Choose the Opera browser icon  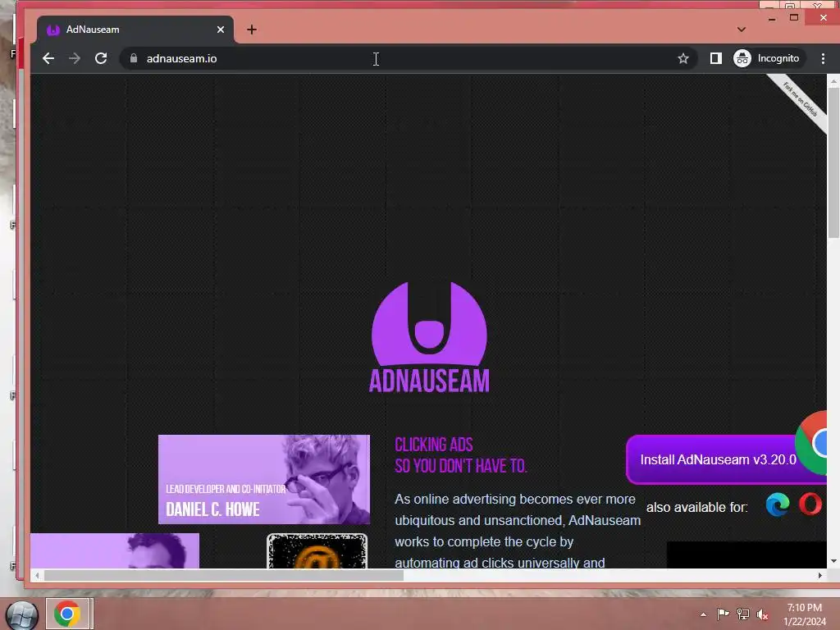(x=810, y=504)
